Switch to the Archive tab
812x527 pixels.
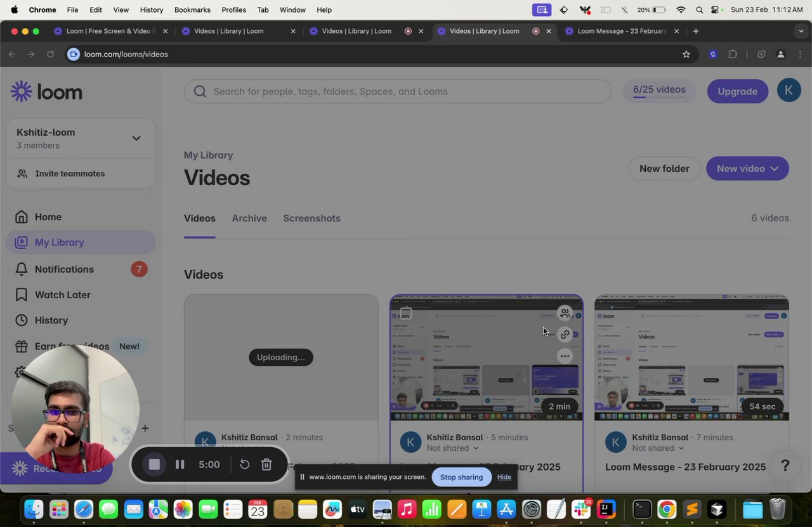pyautogui.click(x=249, y=218)
